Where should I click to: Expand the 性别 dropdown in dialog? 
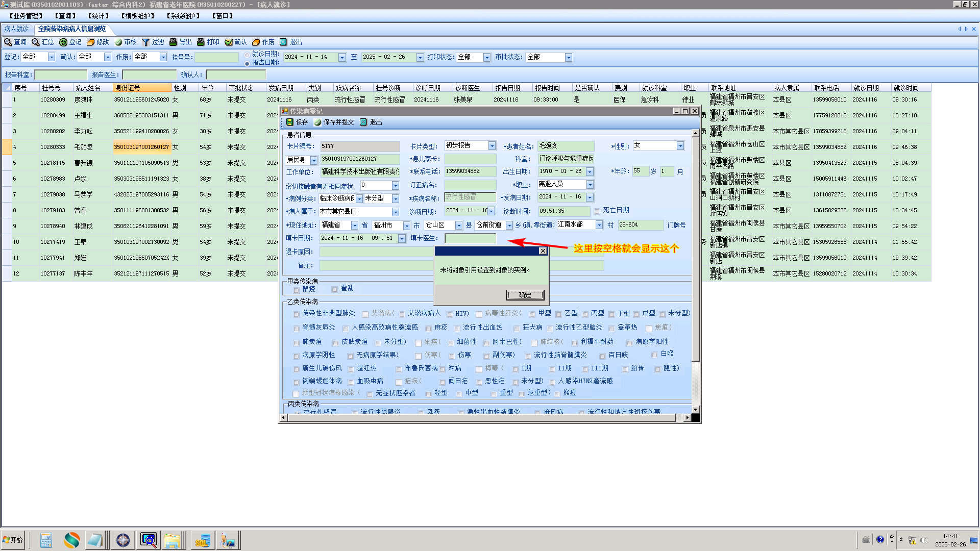tap(680, 146)
